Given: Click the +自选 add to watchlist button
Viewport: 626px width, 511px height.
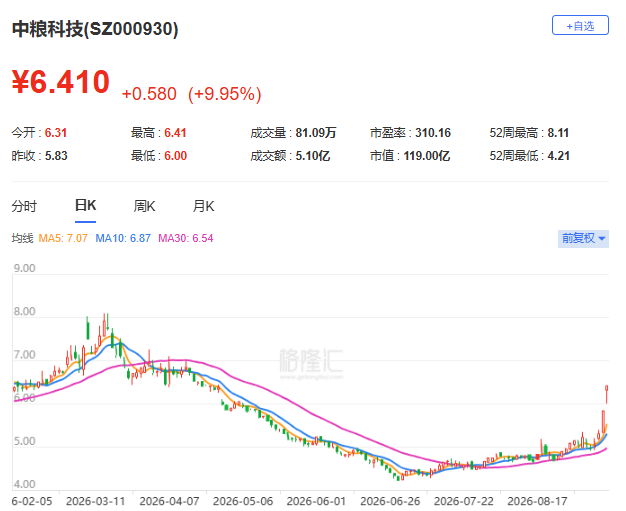Looking at the screenshot, I should (580, 26).
